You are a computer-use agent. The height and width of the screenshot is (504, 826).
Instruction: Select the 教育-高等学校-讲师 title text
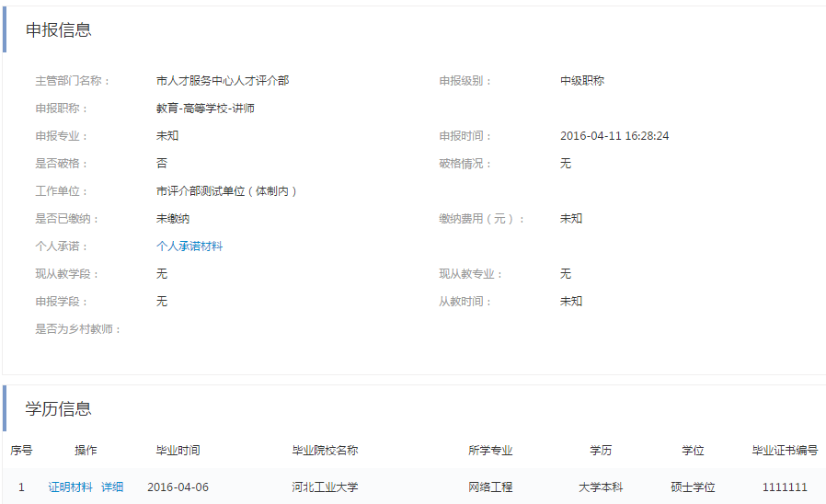coord(205,109)
